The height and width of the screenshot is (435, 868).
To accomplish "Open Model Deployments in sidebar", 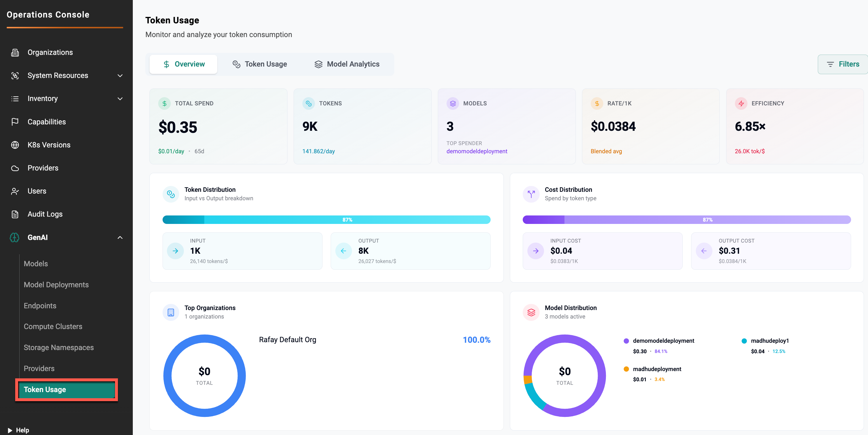I will pyautogui.click(x=56, y=285).
